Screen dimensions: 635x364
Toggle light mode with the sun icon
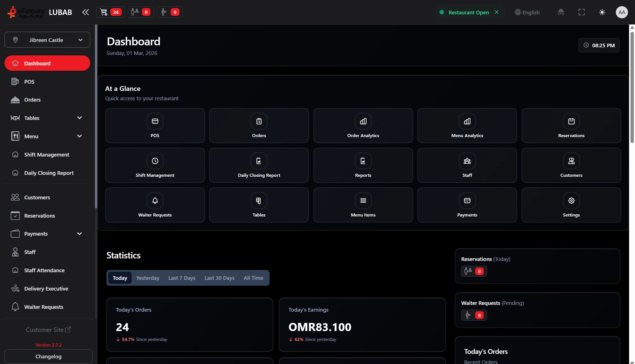(602, 12)
